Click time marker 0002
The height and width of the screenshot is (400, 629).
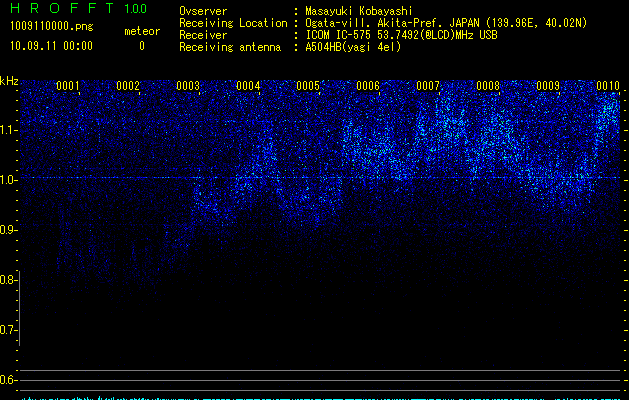point(128,86)
